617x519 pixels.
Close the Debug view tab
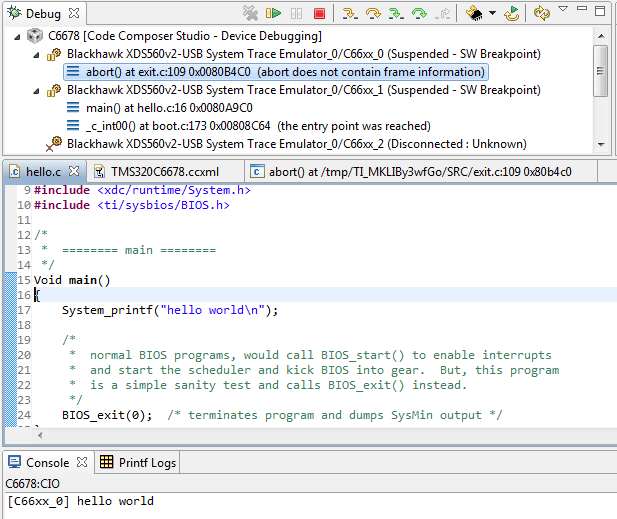(74, 13)
